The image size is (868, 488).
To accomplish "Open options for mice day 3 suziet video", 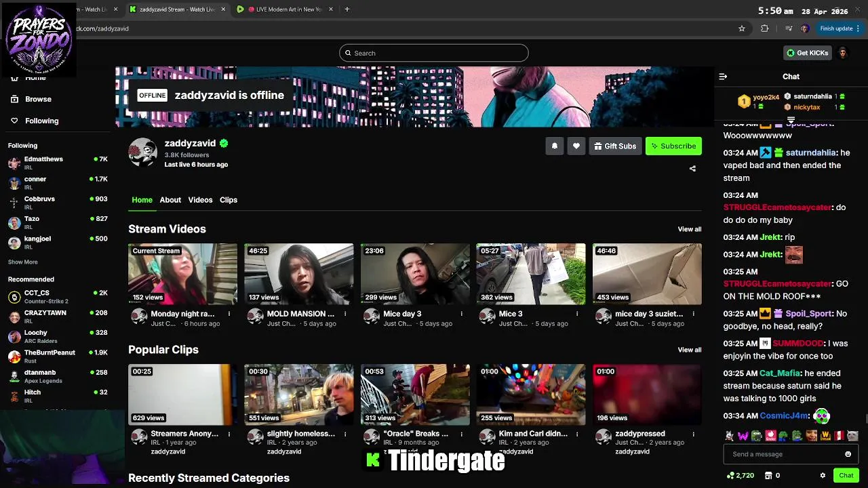I will 693,314.
